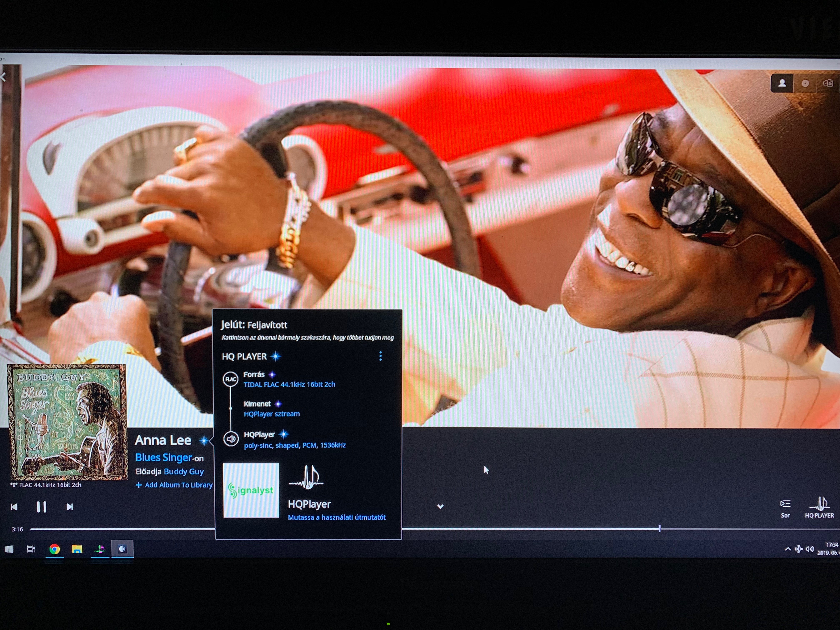Open Mutassa a használati útmutatót link

336,517
